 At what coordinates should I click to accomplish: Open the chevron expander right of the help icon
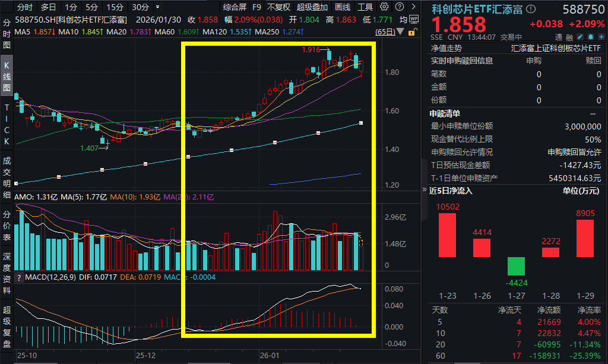coord(413,6)
